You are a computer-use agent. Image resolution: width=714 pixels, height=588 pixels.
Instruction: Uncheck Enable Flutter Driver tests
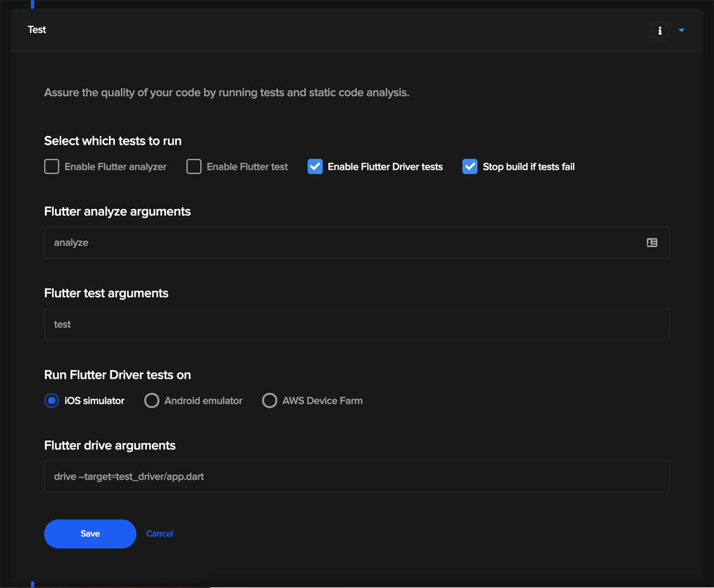point(315,167)
